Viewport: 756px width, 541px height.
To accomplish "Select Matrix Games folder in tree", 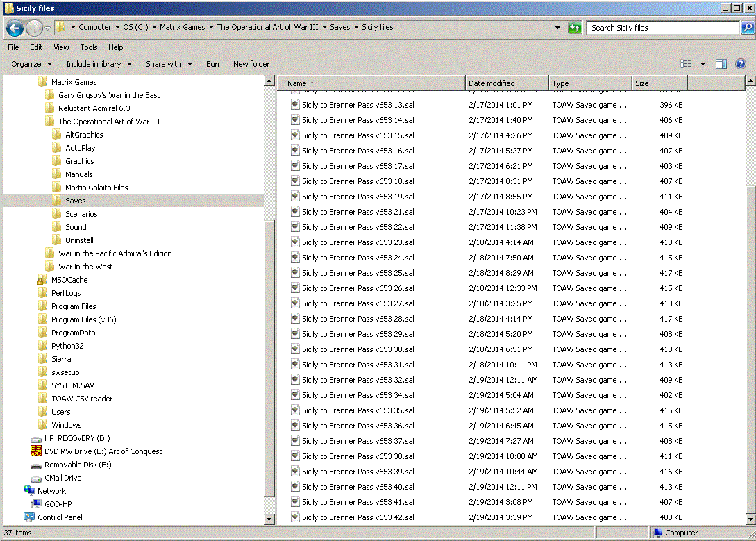I will pyautogui.click(x=74, y=82).
